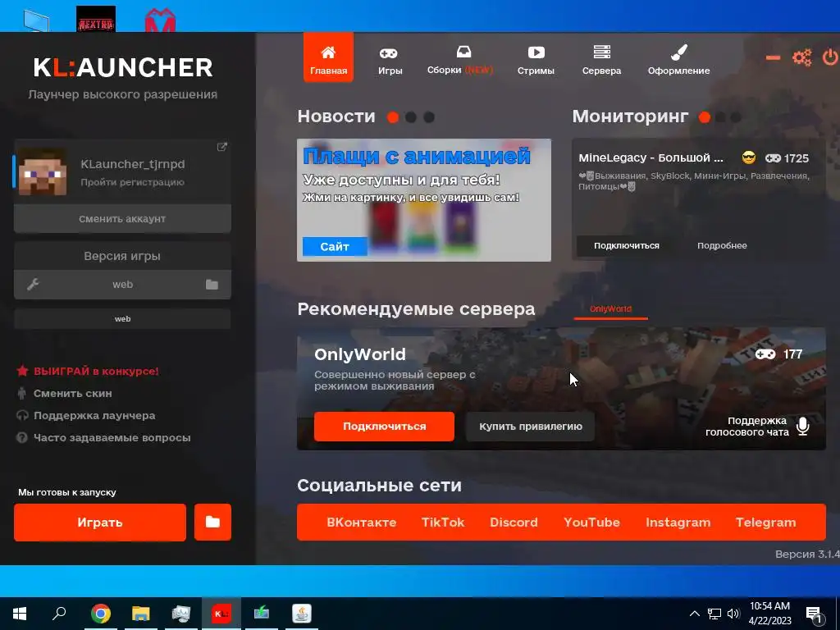
Task: Click Купить привилегию button
Action: tap(531, 427)
